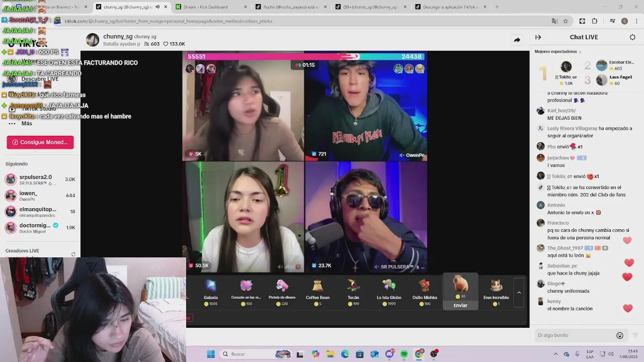Pick the Pistola de dinero gift

(282, 293)
